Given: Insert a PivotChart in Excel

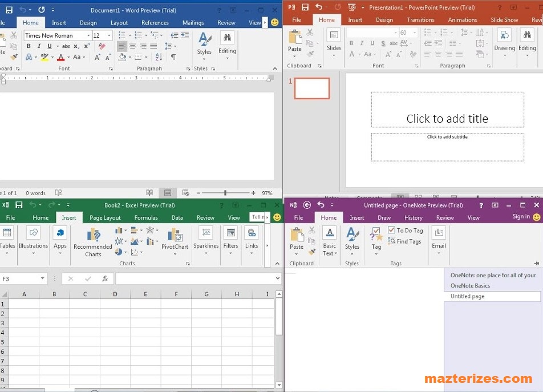Looking at the screenshot, I should click(x=175, y=241).
